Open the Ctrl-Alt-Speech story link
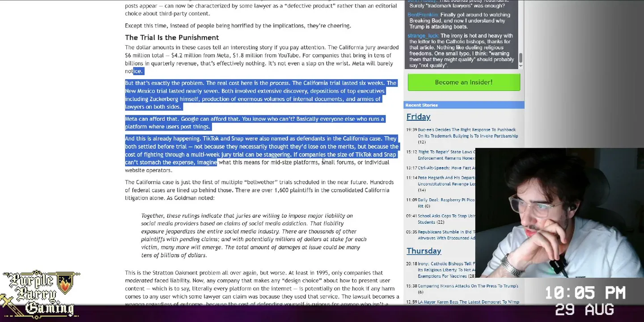This screenshot has width=644, height=322. click(446, 168)
